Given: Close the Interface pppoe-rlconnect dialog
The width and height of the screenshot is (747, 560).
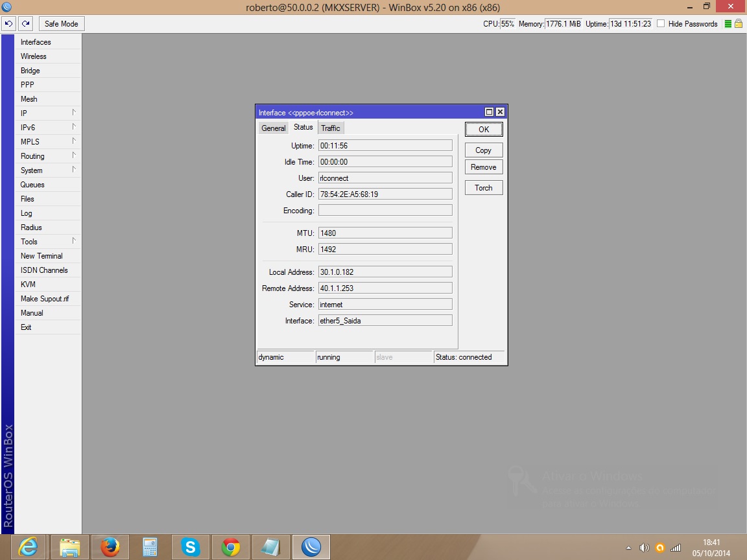Looking at the screenshot, I should [x=500, y=112].
